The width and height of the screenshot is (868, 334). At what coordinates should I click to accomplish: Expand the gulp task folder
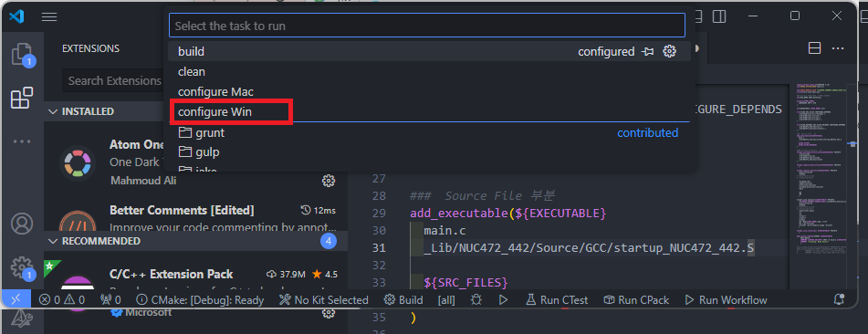click(x=429, y=151)
